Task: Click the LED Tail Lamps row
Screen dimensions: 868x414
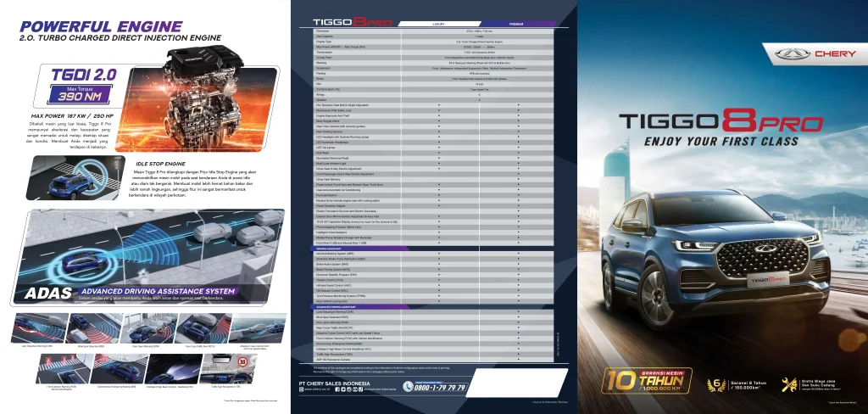Action: coord(433,148)
